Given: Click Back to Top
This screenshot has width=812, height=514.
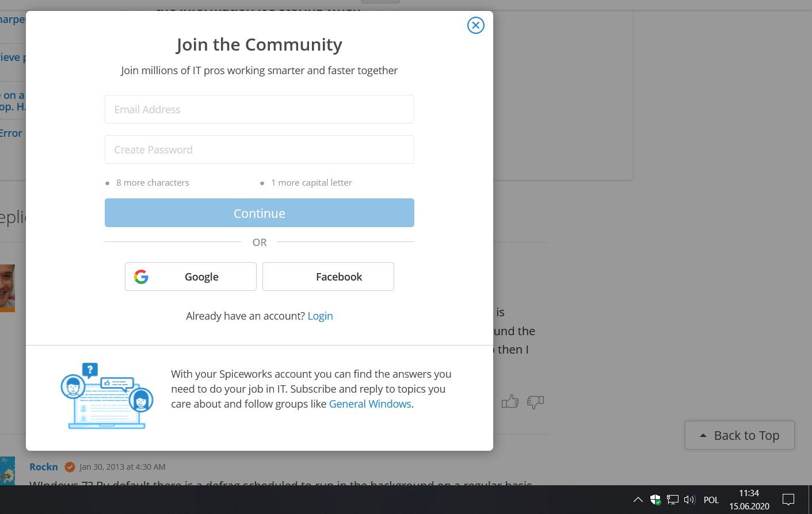Looking at the screenshot, I should (x=739, y=435).
